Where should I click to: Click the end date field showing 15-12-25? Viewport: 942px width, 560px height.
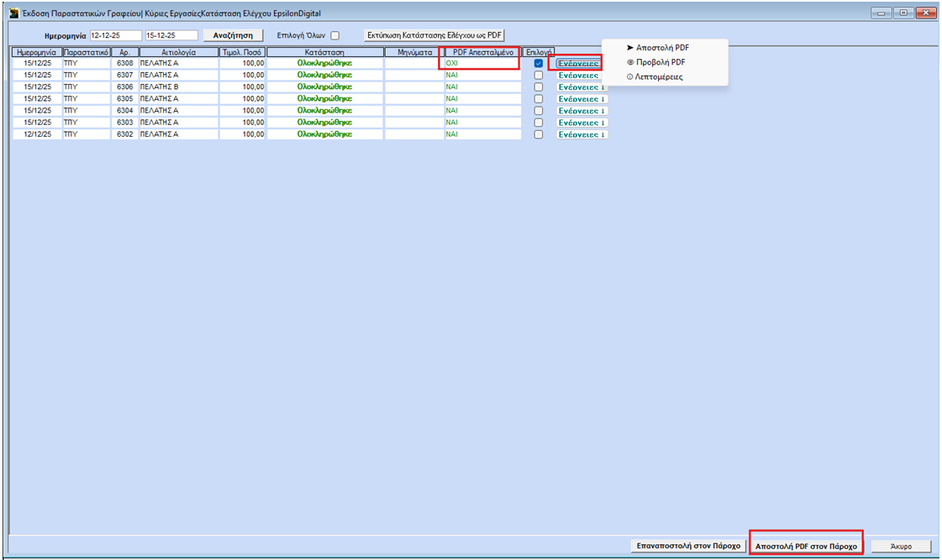(171, 35)
